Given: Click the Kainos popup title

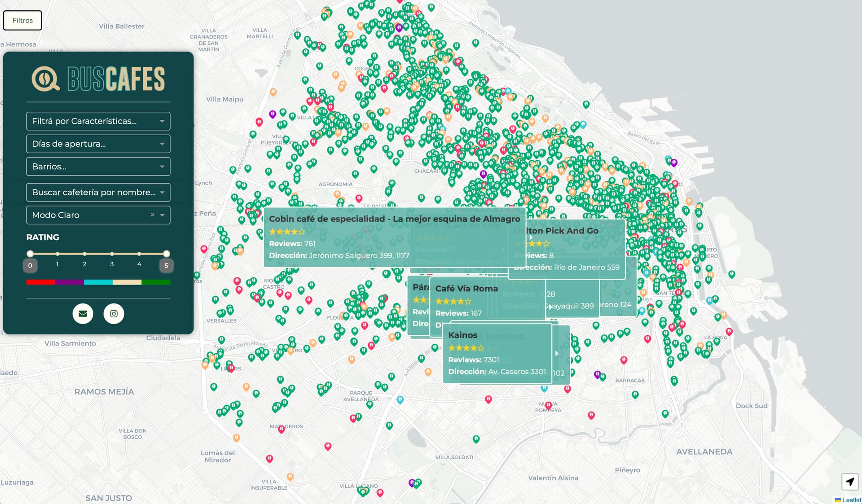Looking at the screenshot, I should 462,335.
